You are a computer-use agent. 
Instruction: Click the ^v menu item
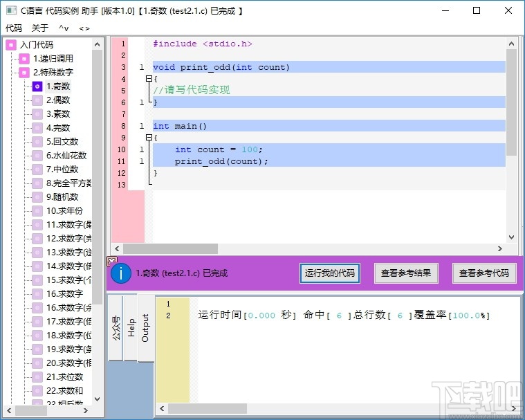64,28
